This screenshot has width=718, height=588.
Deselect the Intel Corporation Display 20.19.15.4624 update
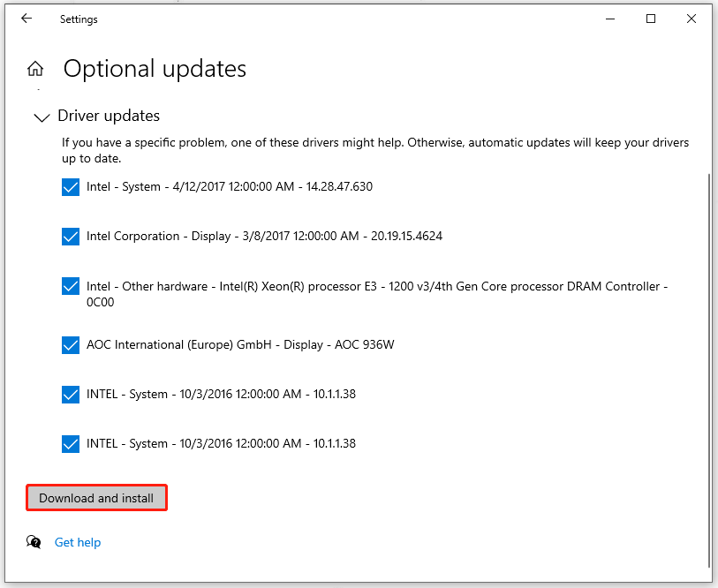tap(70, 237)
